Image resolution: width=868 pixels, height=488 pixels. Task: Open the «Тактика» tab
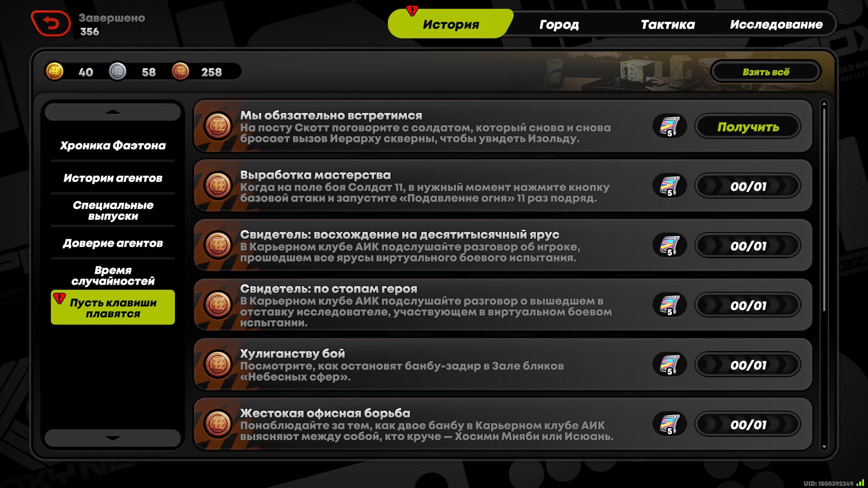(668, 24)
